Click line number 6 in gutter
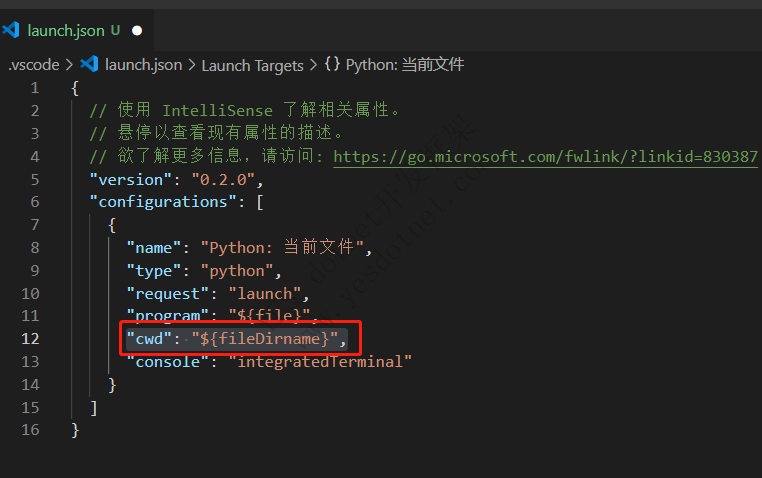The image size is (762, 478). pos(35,202)
